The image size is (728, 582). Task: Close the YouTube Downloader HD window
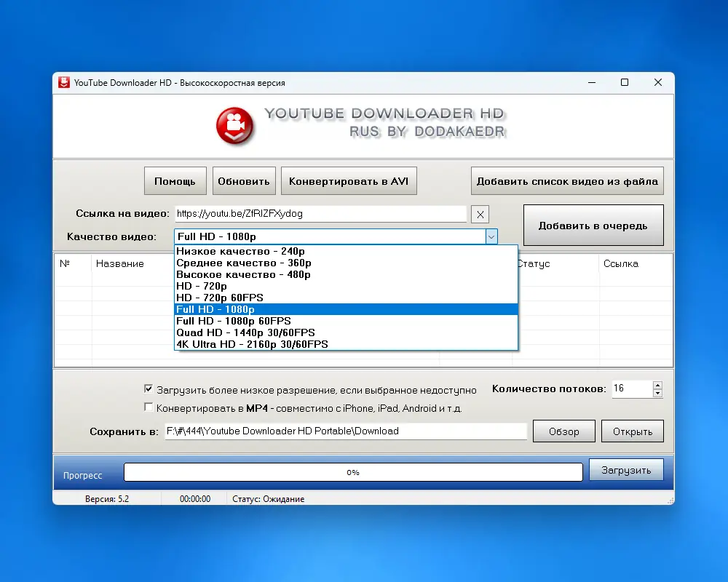click(658, 83)
